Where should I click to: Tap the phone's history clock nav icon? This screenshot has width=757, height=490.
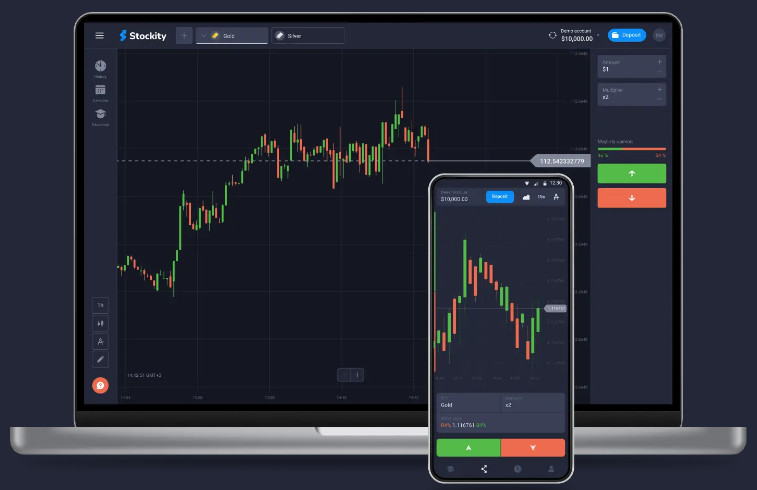[517, 469]
